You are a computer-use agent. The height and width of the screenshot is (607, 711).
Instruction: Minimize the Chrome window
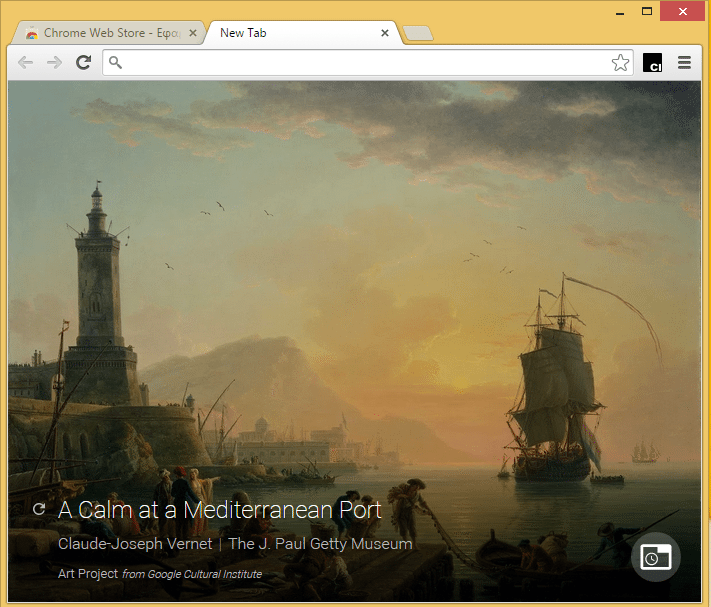tap(620, 12)
